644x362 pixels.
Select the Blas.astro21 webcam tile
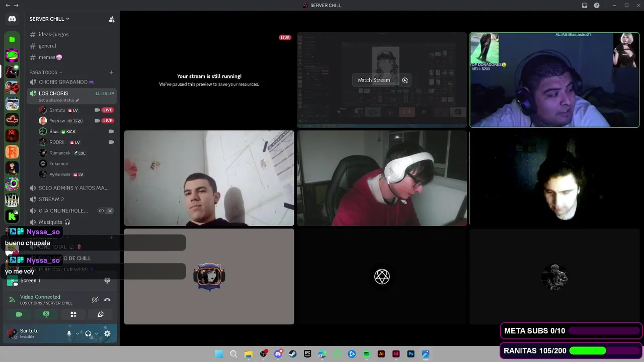pyautogui.click(x=554, y=80)
